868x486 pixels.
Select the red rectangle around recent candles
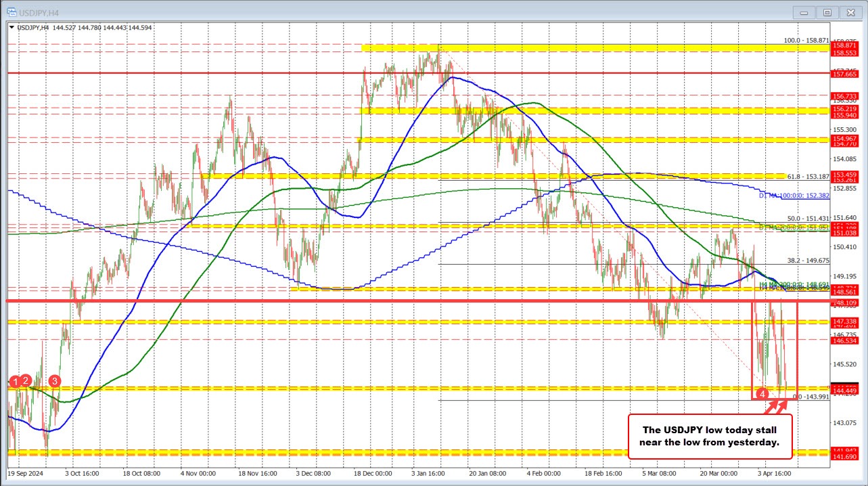coord(797,352)
